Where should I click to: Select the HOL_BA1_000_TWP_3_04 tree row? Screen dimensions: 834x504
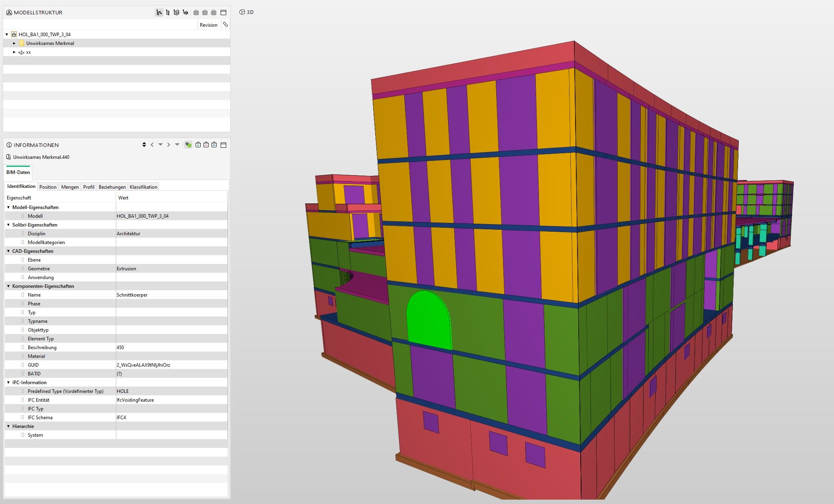click(x=117, y=35)
